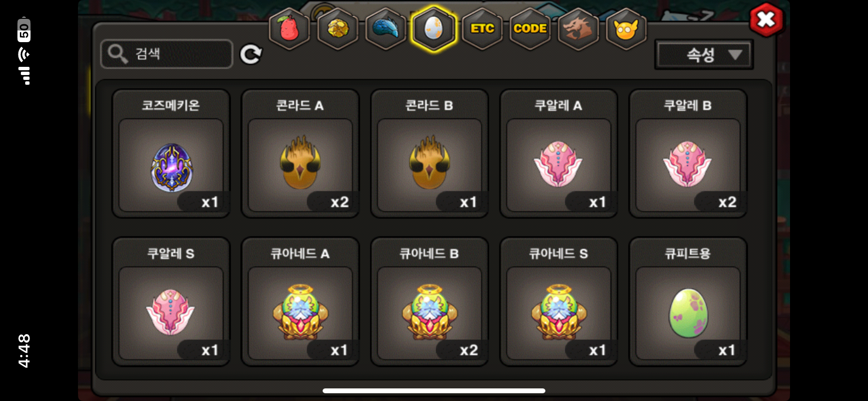Expand the 속성 attribute dropdown
This screenshot has height=401, width=868.
pyautogui.click(x=704, y=55)
